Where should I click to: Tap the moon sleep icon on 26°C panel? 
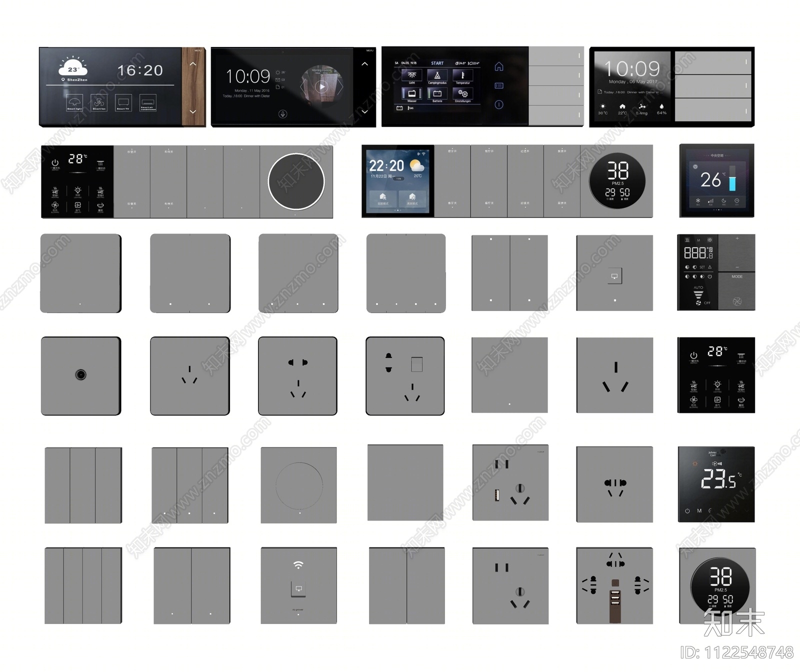(723, 200)
